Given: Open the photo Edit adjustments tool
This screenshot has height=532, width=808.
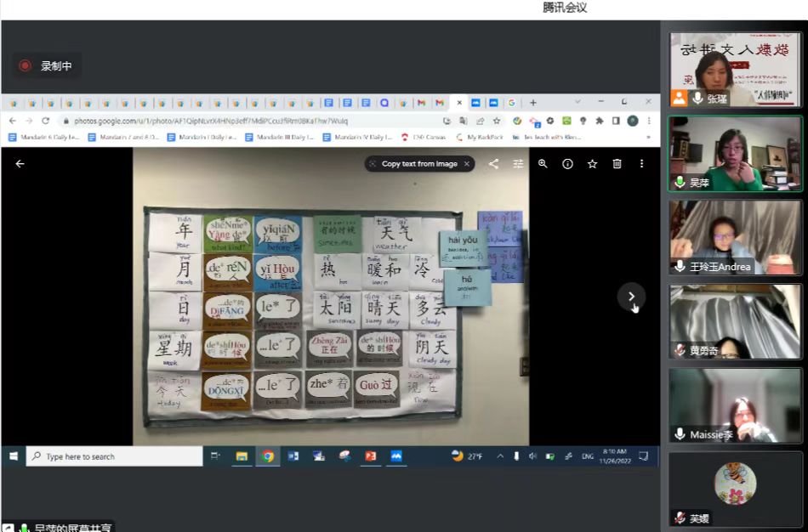Looking at the screenshot, I should tap(518, 164).
